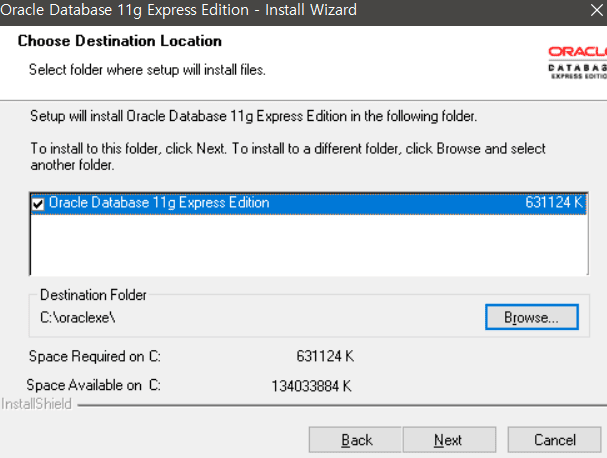Viewport: 607px width, 458px height.
Task: Uncheck the Oracle Database 11g Express Edition checkbox
Action: pyautogui.click(x=38, y=204)
